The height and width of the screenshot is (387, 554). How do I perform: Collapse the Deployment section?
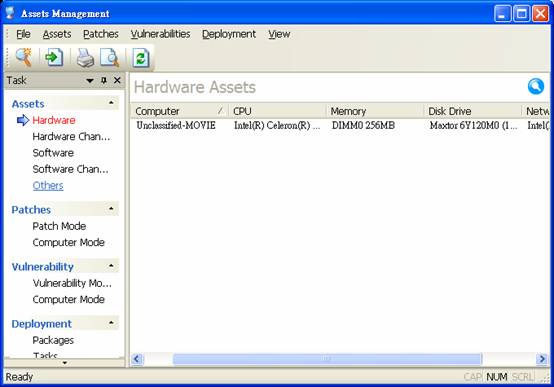[x=111, y=323]
